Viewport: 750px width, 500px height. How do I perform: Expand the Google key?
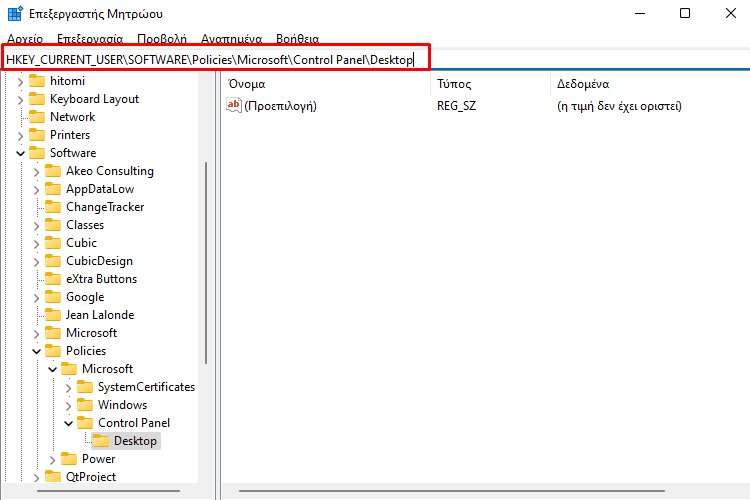[36, 298]
